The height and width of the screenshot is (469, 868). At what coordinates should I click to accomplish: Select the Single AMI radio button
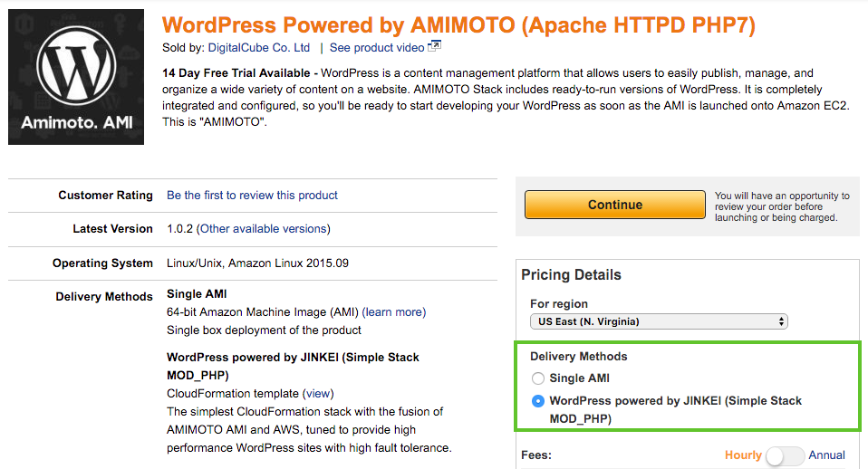pyautogui.click(x=537, y=378)
